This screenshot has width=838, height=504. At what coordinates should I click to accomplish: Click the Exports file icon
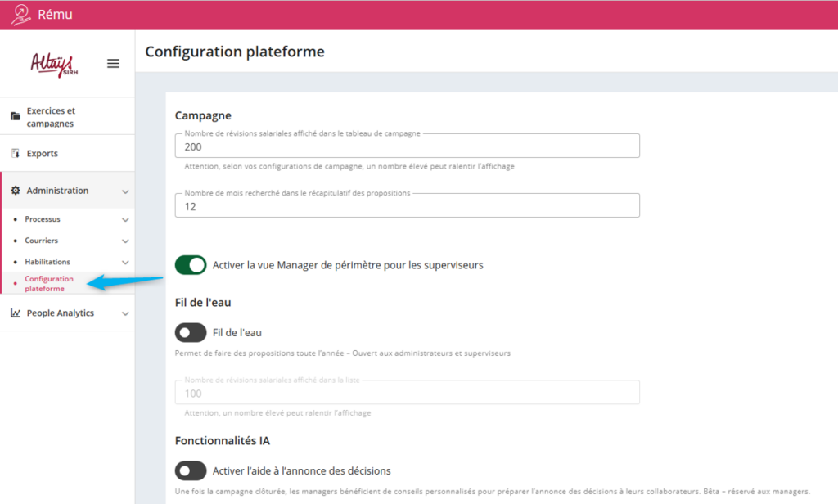(16, 154)
